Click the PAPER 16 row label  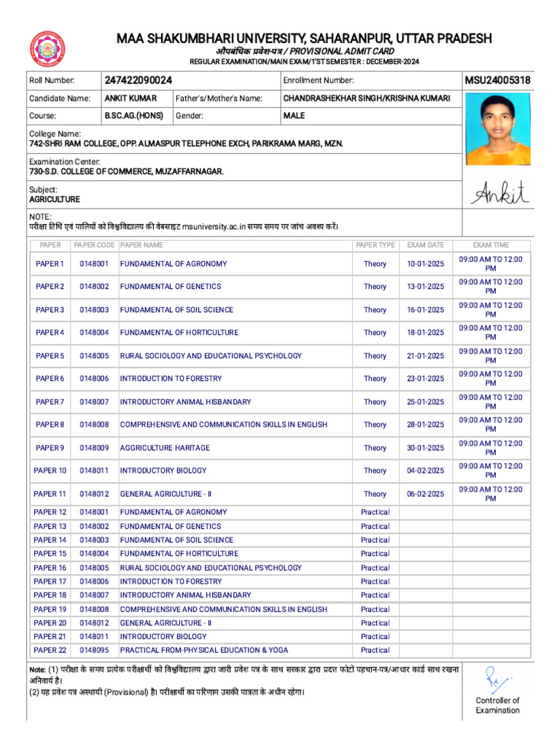(x=50, y=568)
